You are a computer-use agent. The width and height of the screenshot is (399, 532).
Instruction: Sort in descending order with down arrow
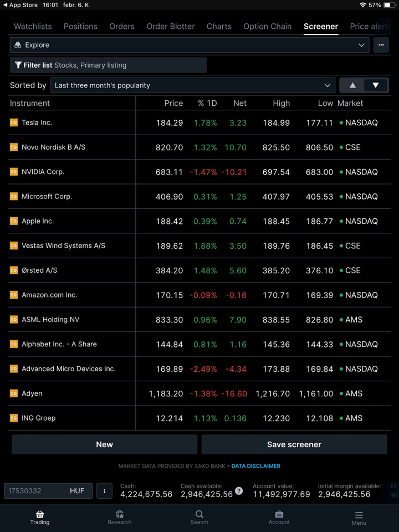tap(376, 85)
